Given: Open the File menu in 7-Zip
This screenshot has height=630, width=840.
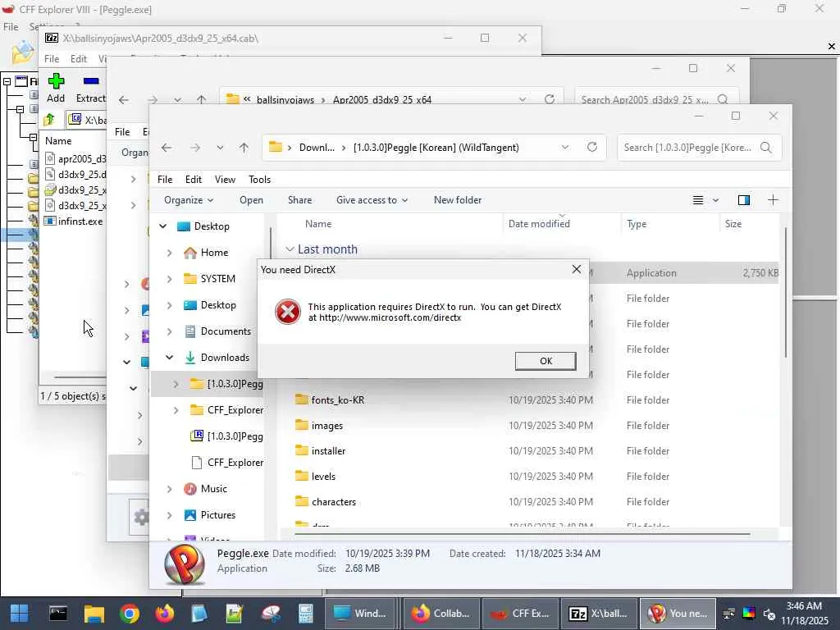Looking at the screenshot, I should 52,59.
